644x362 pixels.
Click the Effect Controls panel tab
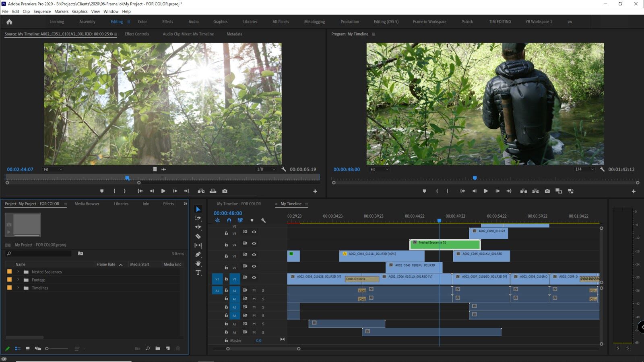tap(137, 34)
